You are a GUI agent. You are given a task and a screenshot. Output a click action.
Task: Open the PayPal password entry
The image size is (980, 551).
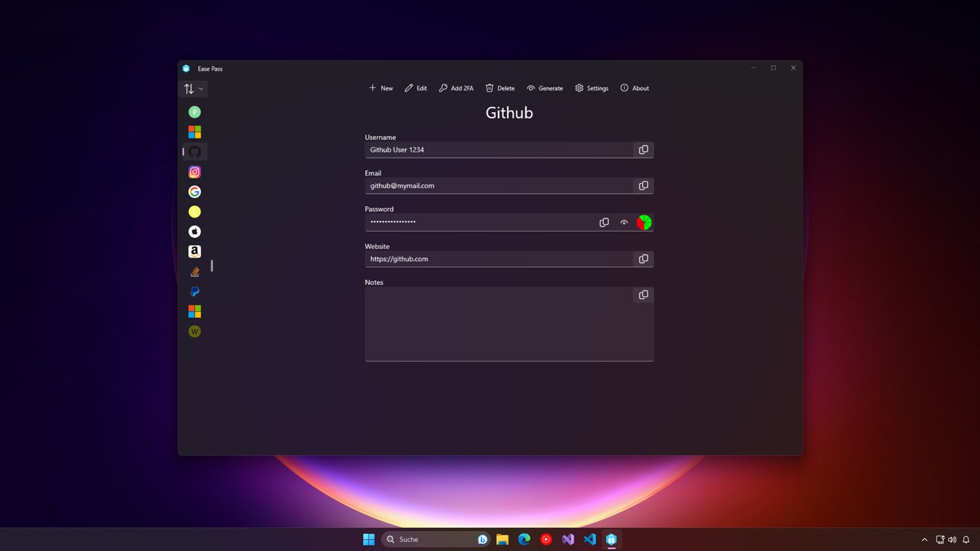195,291
